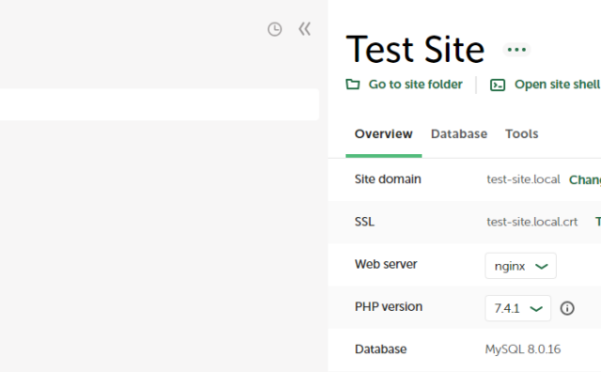Click the test-site.local.crt SSL value
The height and width of the screenshot is (372, 601).
click(x=532, y=222)
